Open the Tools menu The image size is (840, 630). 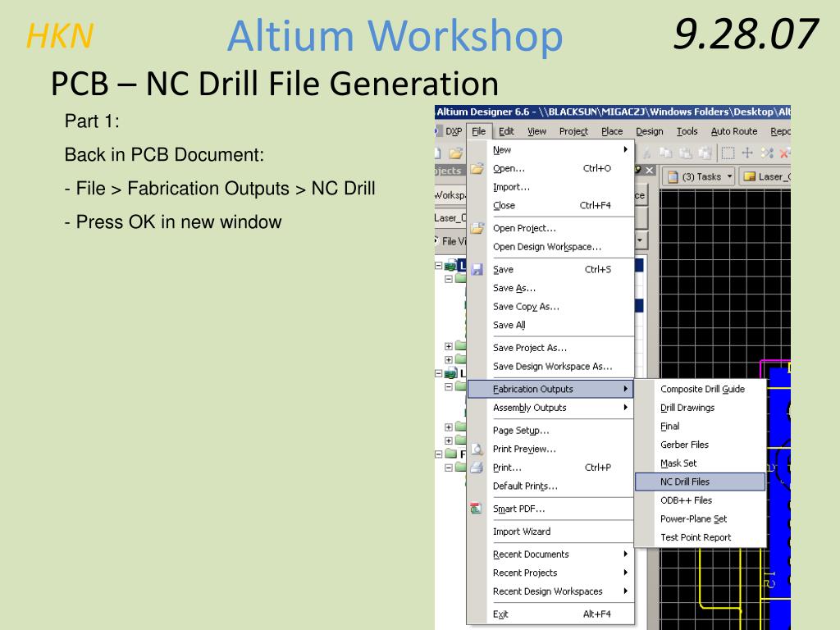(687, 131)
